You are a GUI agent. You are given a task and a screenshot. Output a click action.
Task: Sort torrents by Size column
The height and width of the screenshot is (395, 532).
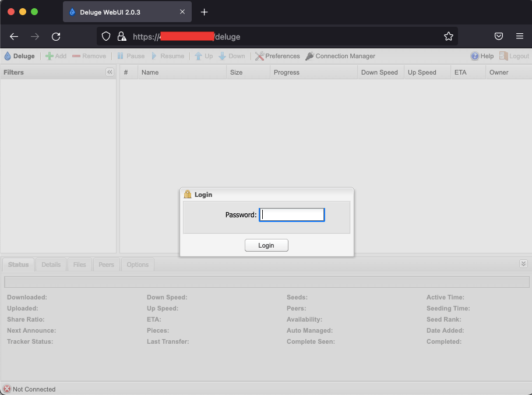click(x=248, y=72)
